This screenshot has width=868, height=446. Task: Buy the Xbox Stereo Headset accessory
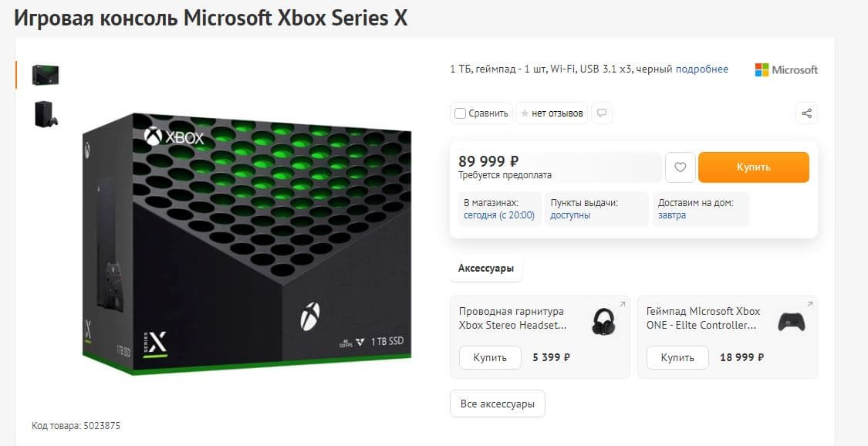(x=490, y=357)
